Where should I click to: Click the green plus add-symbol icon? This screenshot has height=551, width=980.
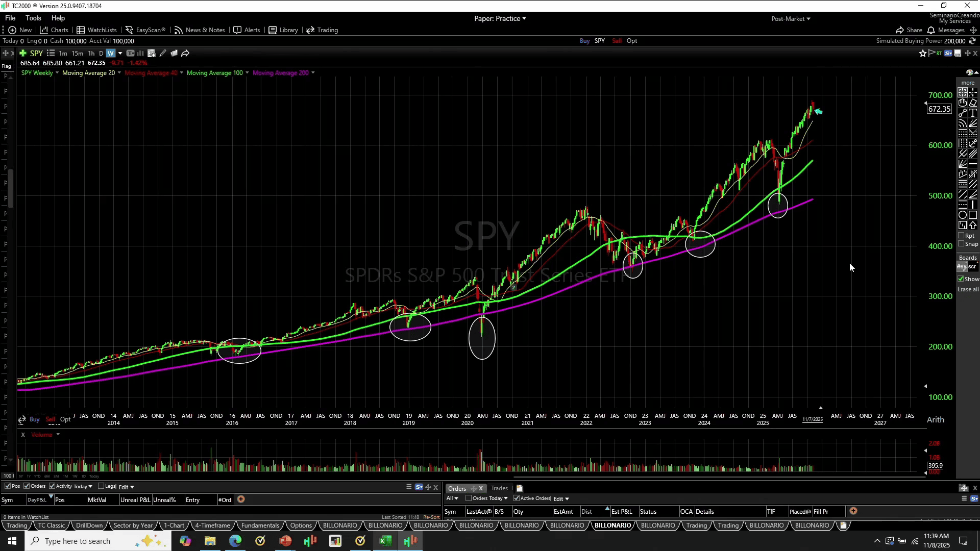(x=22, y=53)
